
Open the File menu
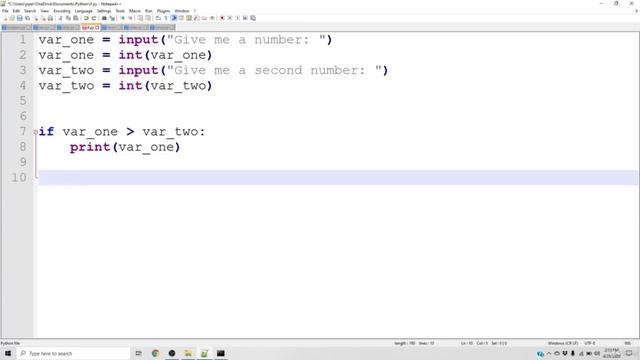click(x=5, y=11)
